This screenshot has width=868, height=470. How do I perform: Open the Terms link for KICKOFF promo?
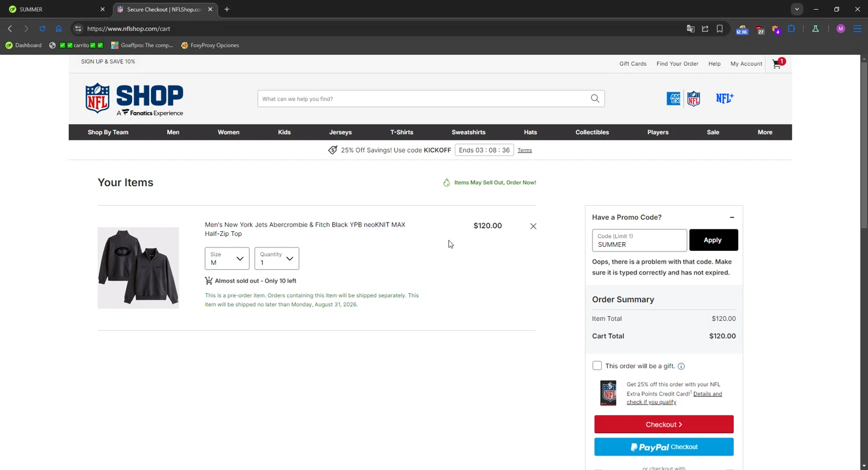point(525,150)
